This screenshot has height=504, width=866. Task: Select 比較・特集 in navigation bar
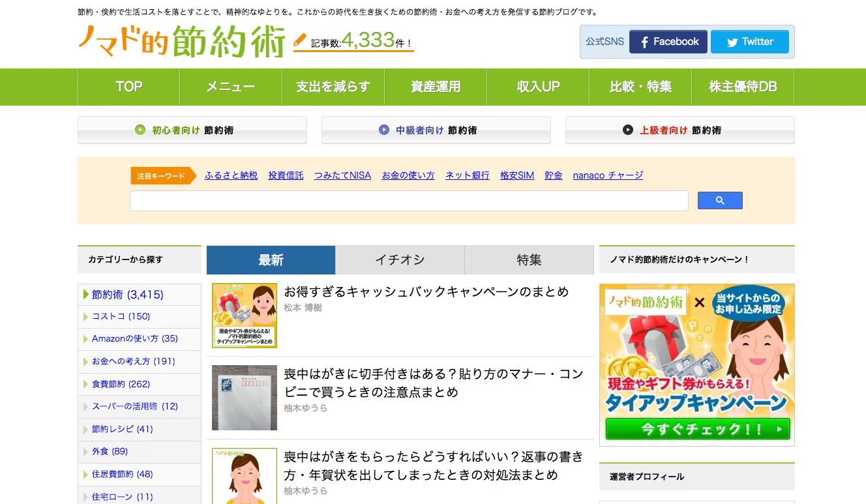[x=640, y=87]
